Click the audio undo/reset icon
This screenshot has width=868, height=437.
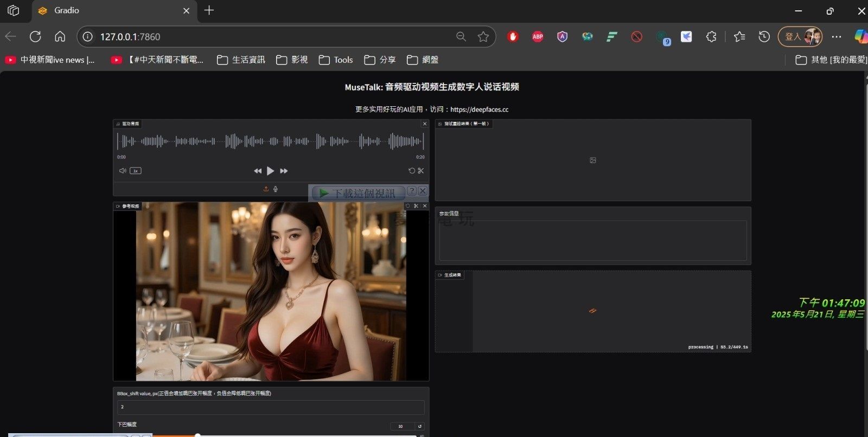coord(412,171)
